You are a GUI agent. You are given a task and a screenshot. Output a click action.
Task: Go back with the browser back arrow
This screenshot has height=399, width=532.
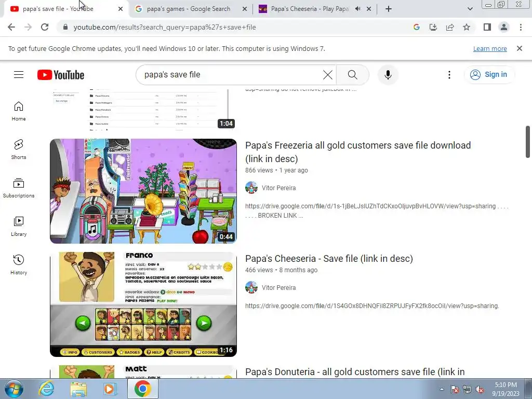pyautogui.click(x=11, y=27)
